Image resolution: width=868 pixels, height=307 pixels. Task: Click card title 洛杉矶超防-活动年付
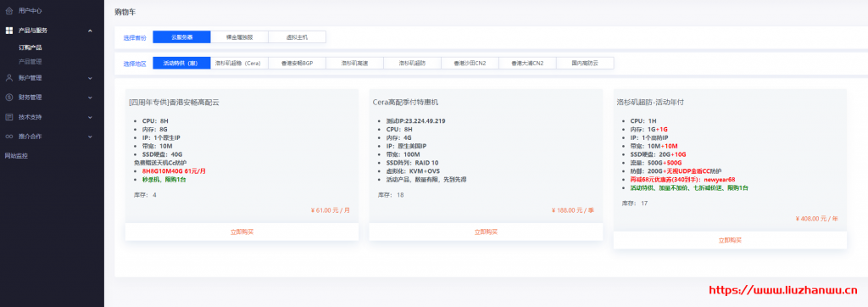click(x=650, y=102)
